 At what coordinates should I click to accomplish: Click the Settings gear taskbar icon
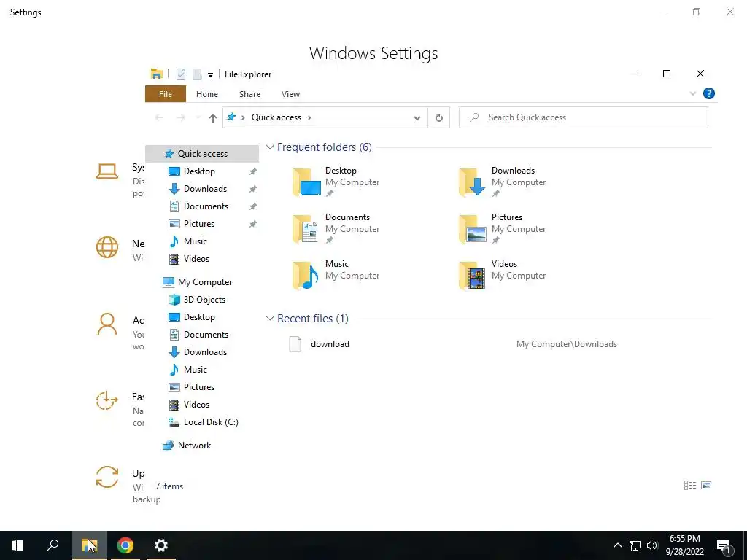click(x=161, y=545)
